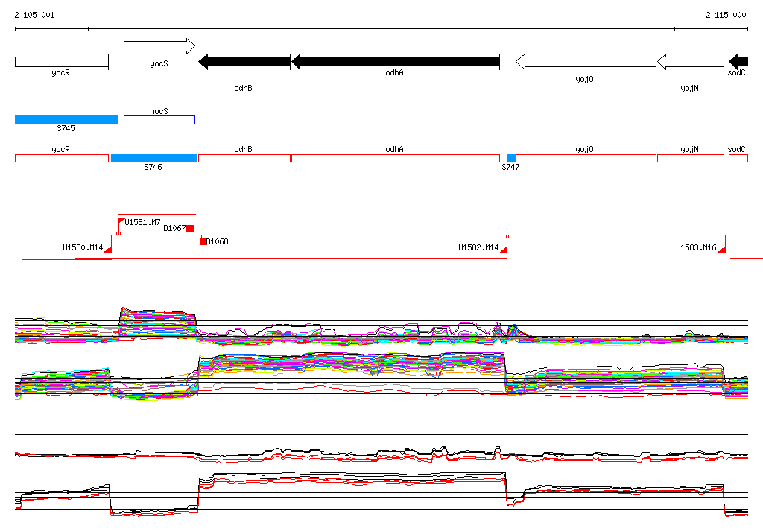
Task: Click the blue S745 segment bar
Action: click(66, 120)
